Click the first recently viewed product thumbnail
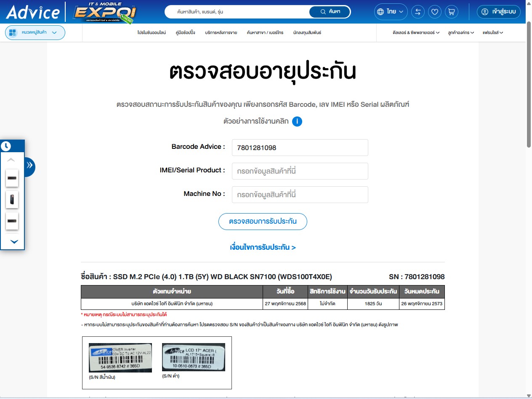Viewport: 532px width, 399px height. tap(12, 178)
